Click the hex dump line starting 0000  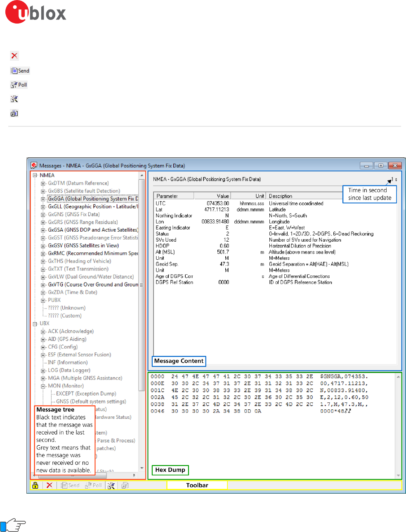point(259,377)
